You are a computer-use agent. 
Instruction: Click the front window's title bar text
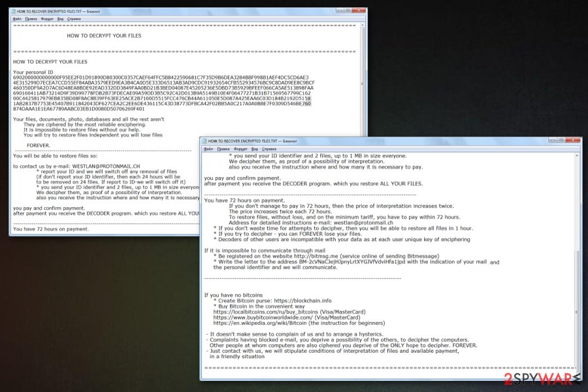tap(252, 141)
